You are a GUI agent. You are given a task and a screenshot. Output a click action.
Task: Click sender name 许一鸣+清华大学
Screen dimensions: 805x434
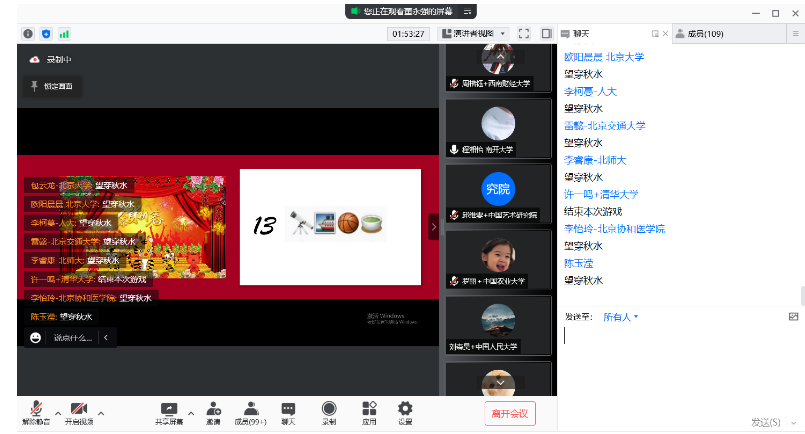[x=601, y=195]
